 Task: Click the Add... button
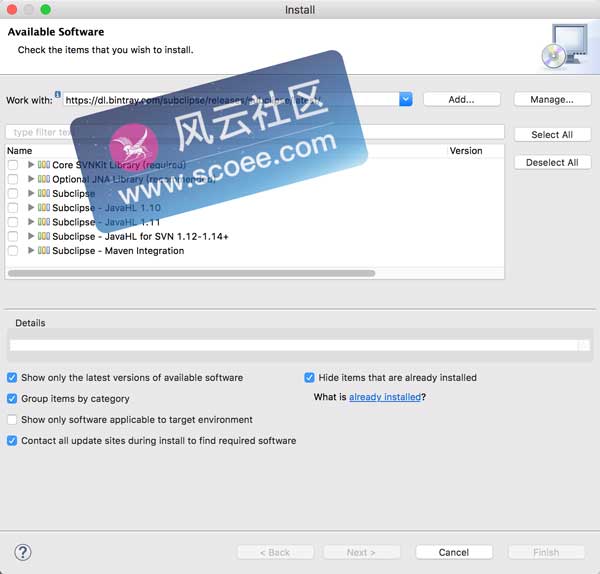tap(461, 99)
